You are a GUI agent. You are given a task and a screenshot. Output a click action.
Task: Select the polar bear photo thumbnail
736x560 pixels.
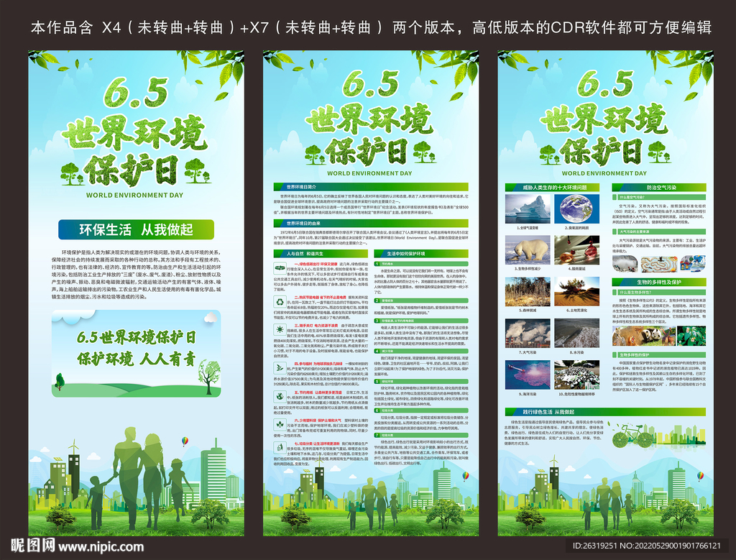(x=528, y=250)
